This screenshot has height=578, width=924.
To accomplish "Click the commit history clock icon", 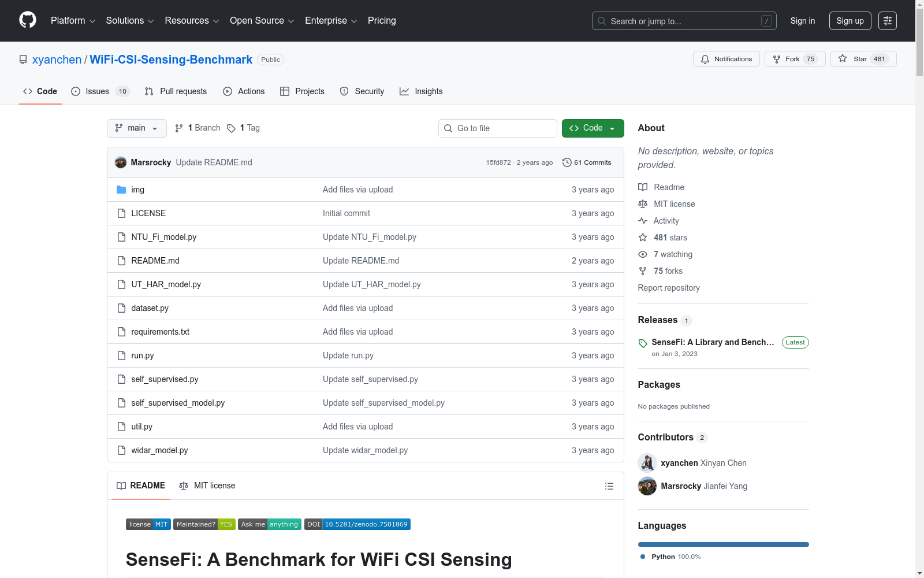I will [567, 162].
